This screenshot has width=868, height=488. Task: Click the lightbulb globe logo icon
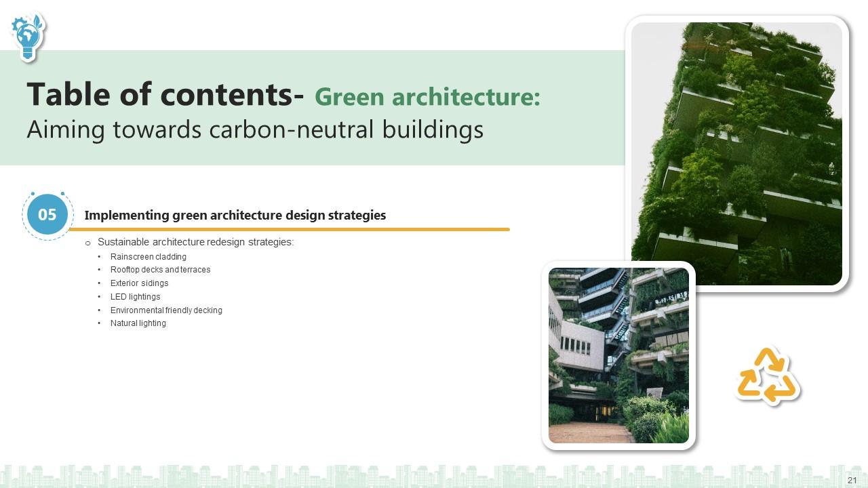[x=28, y=37]
